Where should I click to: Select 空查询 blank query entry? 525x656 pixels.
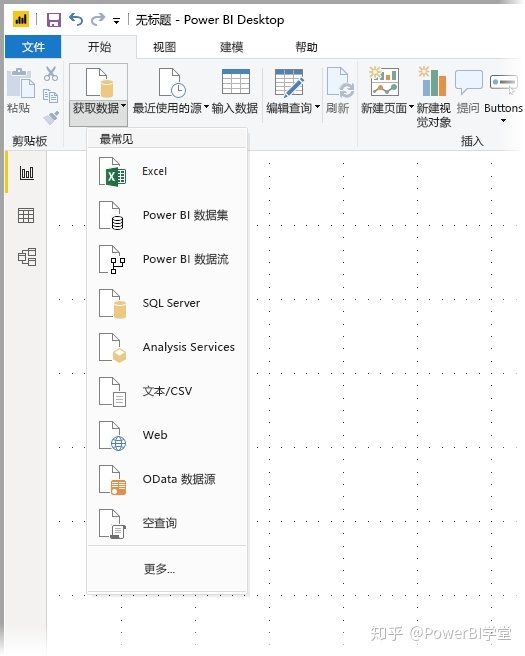tap(167, 523)
